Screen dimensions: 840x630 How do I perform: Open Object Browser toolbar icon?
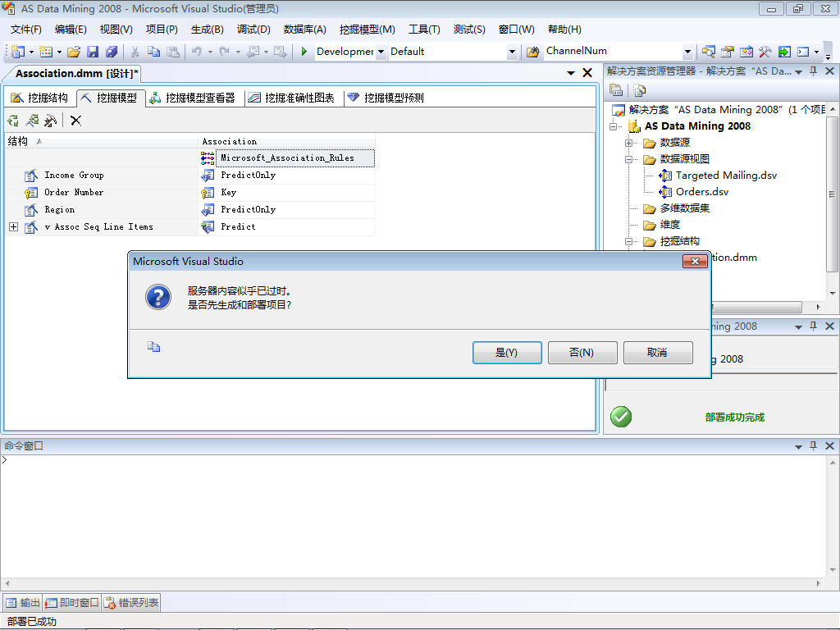pyautogui.click(x=746, y=52)
